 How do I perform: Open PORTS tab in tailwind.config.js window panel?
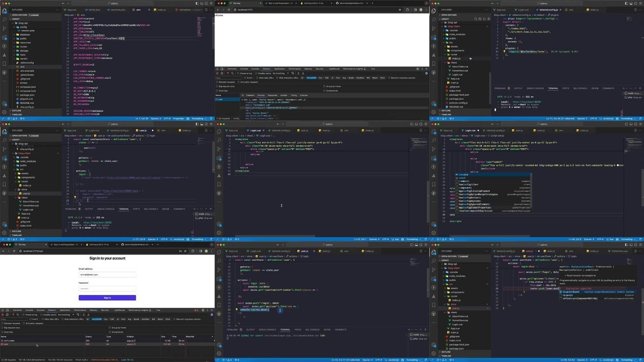coord(566,88)
